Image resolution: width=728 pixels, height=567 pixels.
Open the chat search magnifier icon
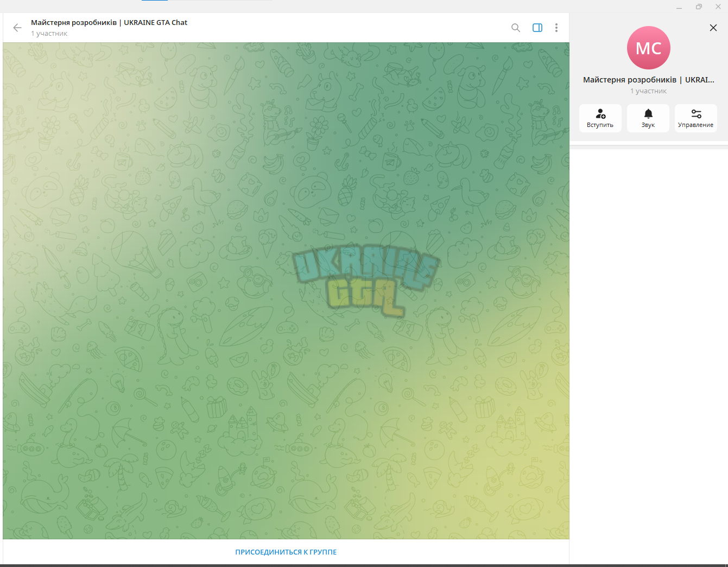[516, 28]
